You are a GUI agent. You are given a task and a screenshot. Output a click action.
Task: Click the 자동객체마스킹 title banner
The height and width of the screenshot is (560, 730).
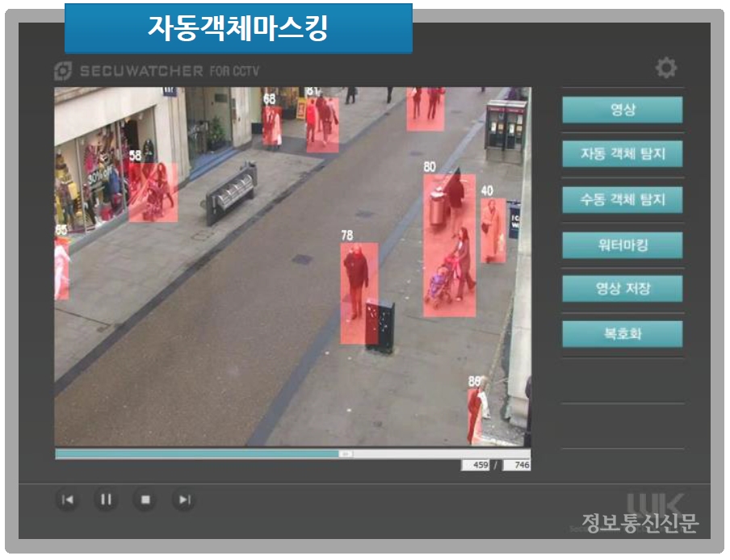click(x=241, y=25)
